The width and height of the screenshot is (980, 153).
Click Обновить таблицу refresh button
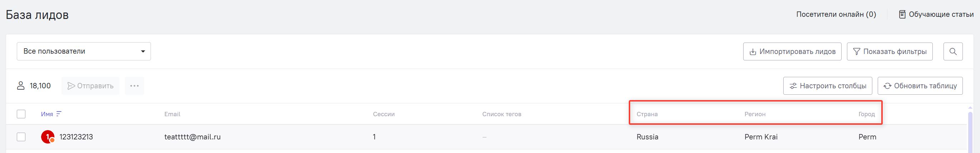[920, 86]
